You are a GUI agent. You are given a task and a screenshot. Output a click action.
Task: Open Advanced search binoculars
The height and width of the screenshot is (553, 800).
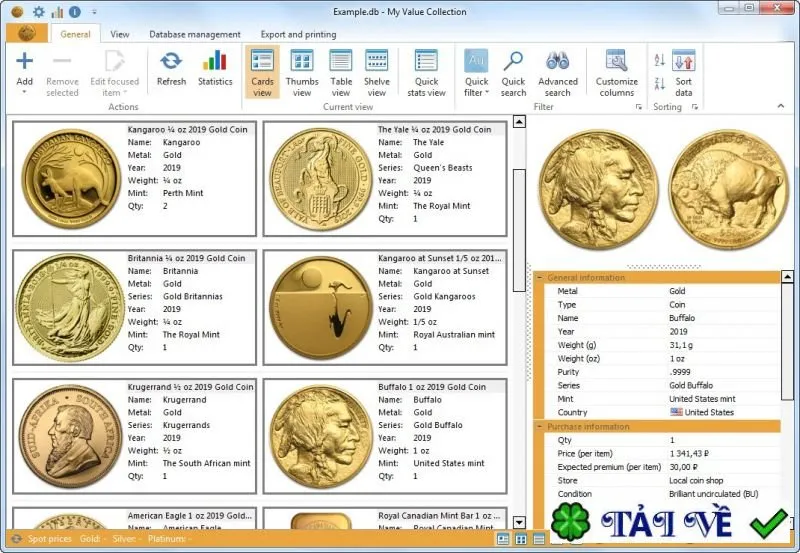[558, 72]
